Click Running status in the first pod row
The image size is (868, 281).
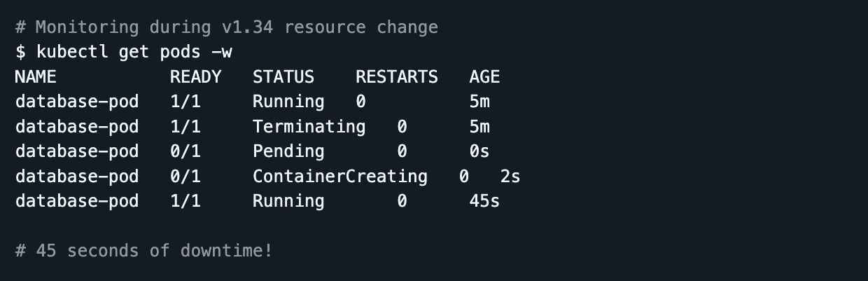pos(288,102)
